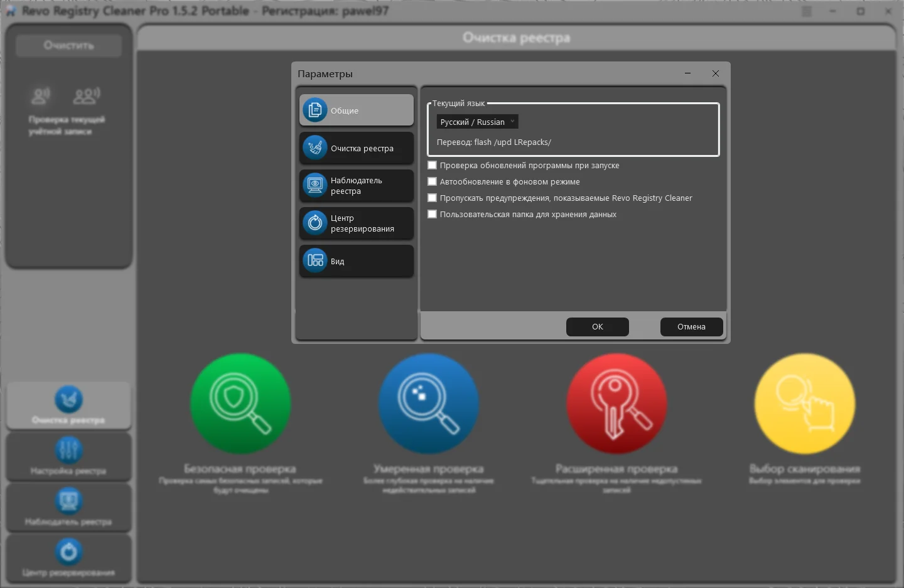Enable Проверка обновлений программы при запуске

[432, 166]
